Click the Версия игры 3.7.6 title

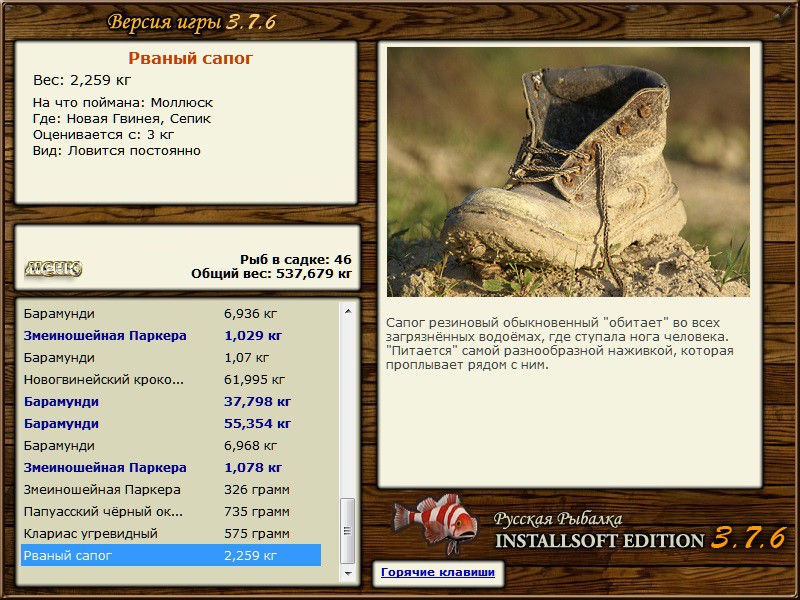coord(192,22)
